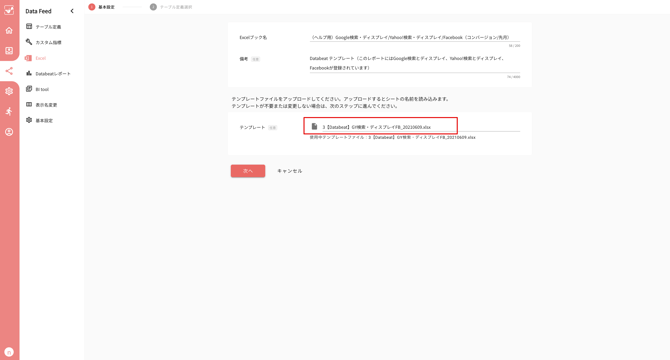Select the Data Feed share icon
Viewport: 670px width, 360px height.
pos(9,71)
